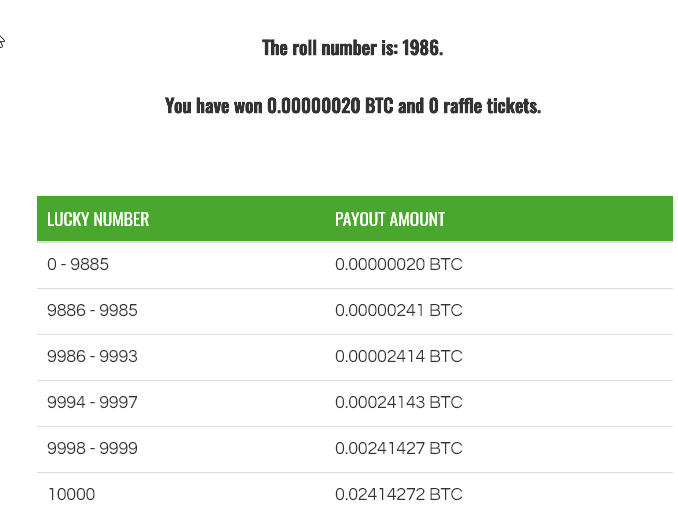Click the 0.00024143 BTC payout cell

coord(399,403)
